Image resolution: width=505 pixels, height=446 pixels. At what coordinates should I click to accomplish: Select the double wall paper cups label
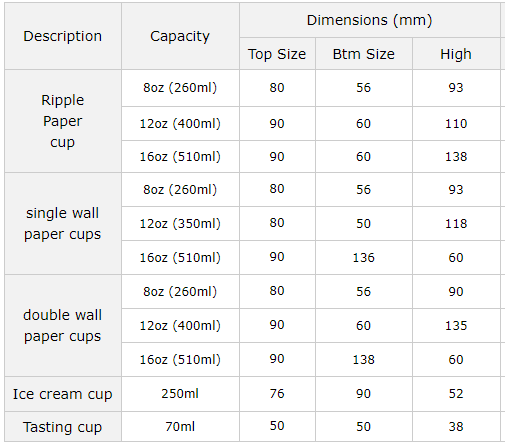tap(63, 325)
